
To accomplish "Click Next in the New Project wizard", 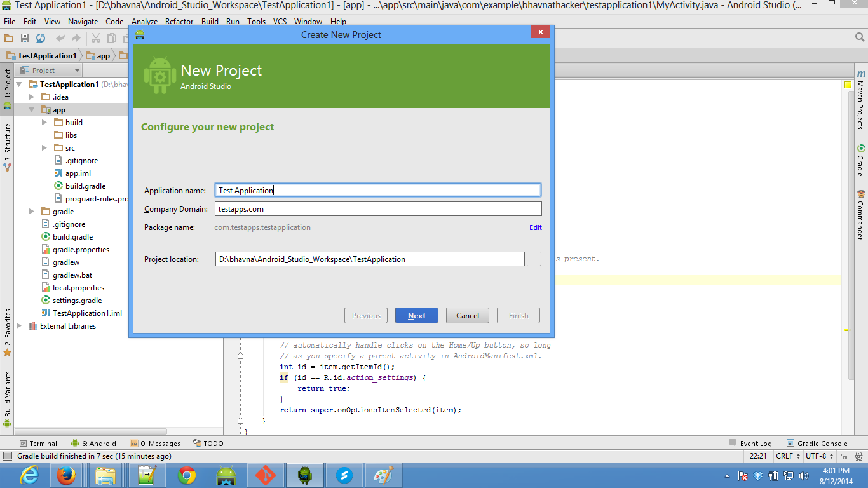I will 416,315.
